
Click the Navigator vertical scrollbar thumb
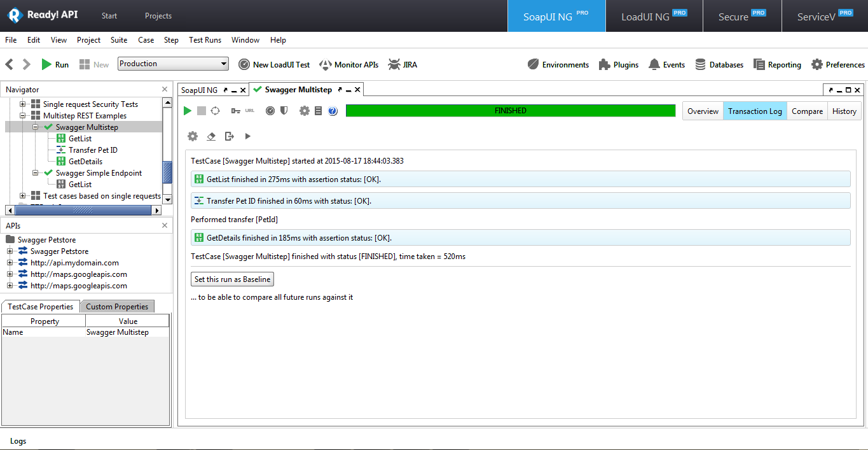click(x=167, y=172)
